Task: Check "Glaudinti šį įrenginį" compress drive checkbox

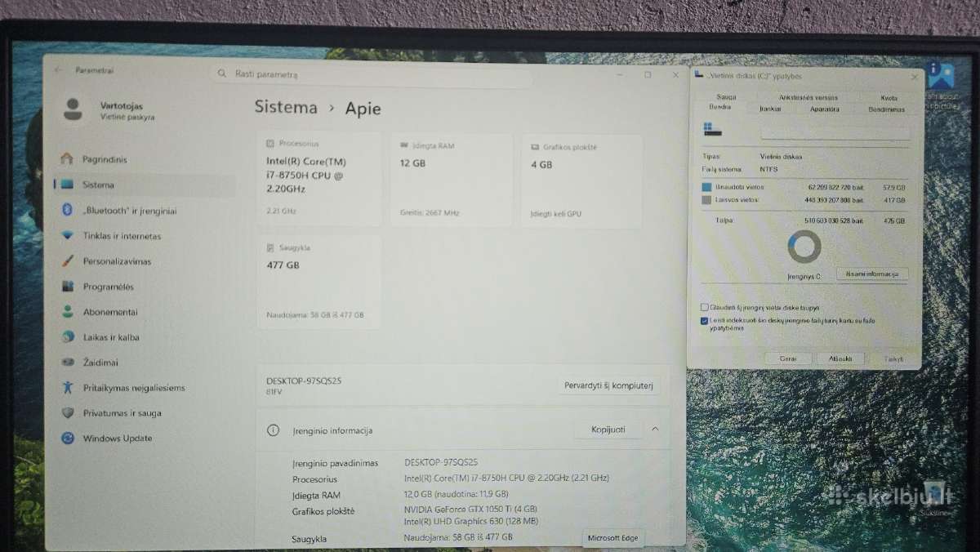Action: tap(705, 308)
